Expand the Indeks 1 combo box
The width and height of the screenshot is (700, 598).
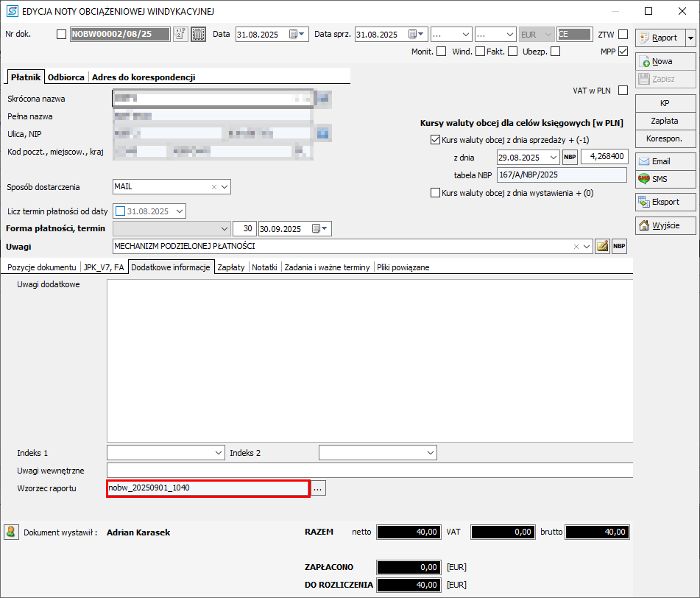[x=219, y=452]
